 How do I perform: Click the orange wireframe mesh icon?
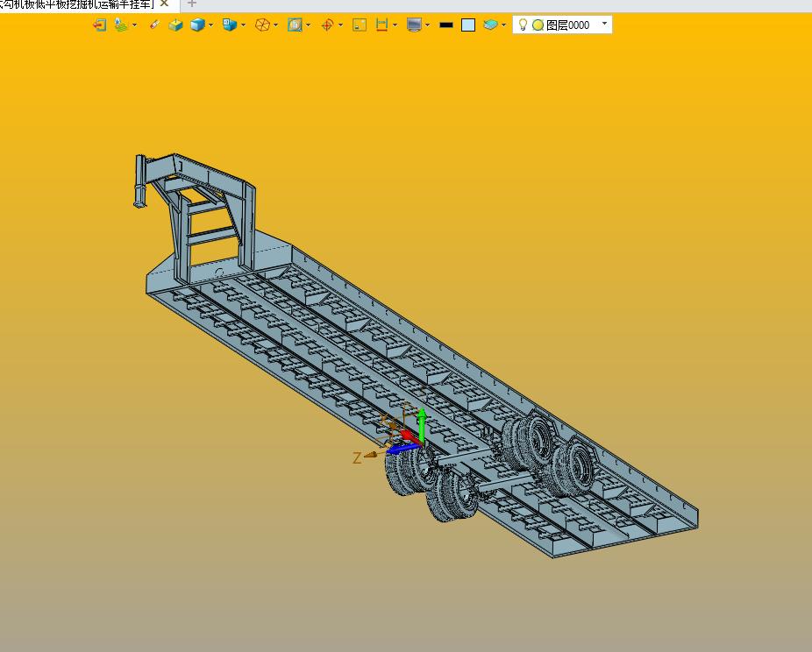pyautogui.click(x=262, y=25)
